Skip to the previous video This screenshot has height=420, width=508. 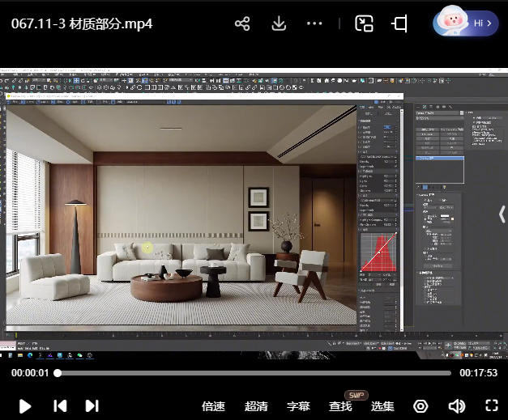point(59,406)
